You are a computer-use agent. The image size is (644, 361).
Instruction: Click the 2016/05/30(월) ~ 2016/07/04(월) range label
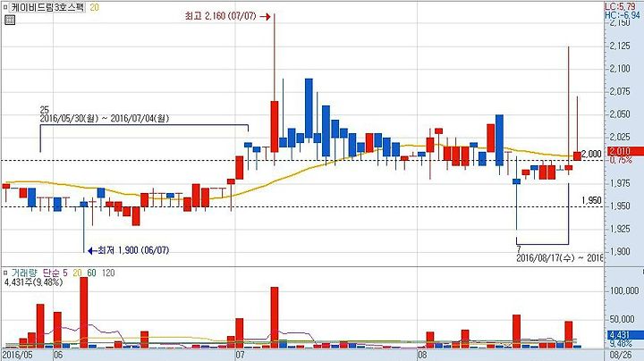click(105, 119)
